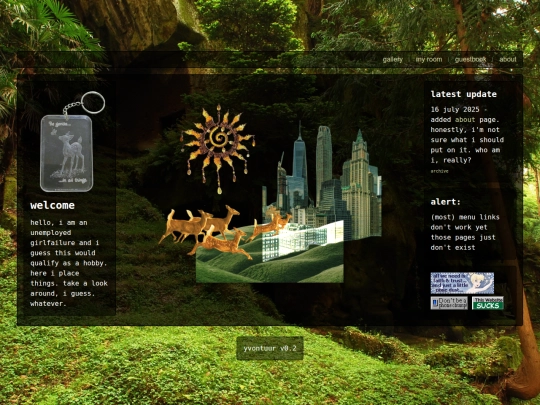Click the skyscraper city collage image

click(322, 183)
